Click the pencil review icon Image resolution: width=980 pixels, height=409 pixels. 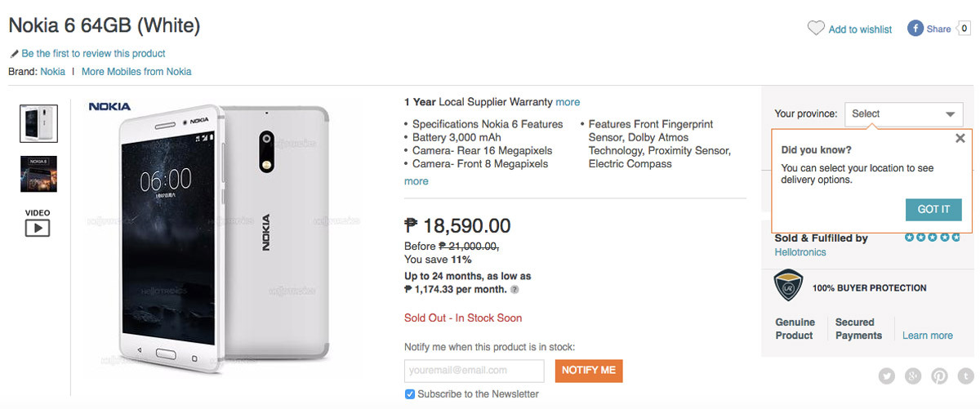pos(14,54)
